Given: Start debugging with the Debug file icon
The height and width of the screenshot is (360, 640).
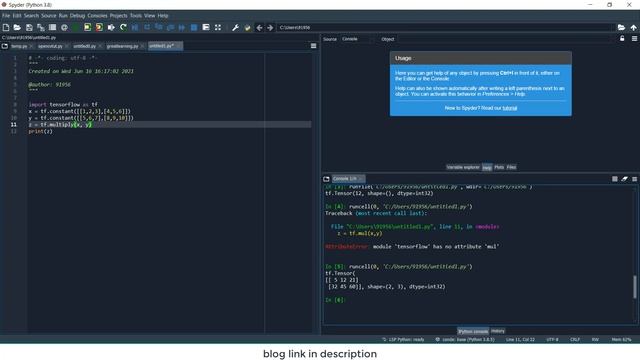Looking at the screenshot, I should coord(135,27).
